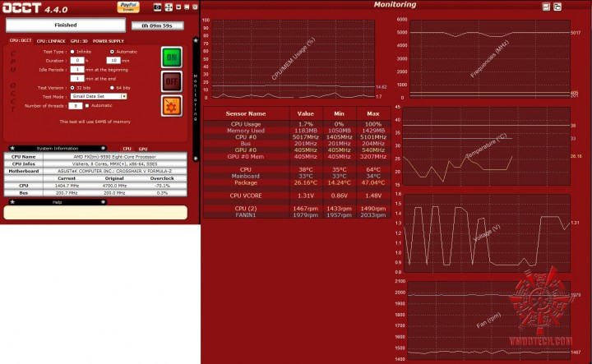The width and height of the screenshot is (592, 364).
Task: Click the star at top of Monitoring sidebar
Action: 196,40
